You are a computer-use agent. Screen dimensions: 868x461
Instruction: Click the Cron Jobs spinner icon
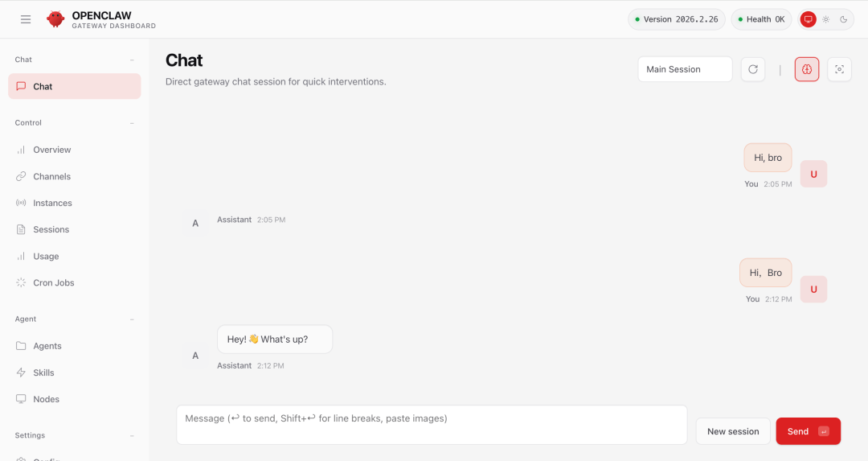(x=21, y=282)
